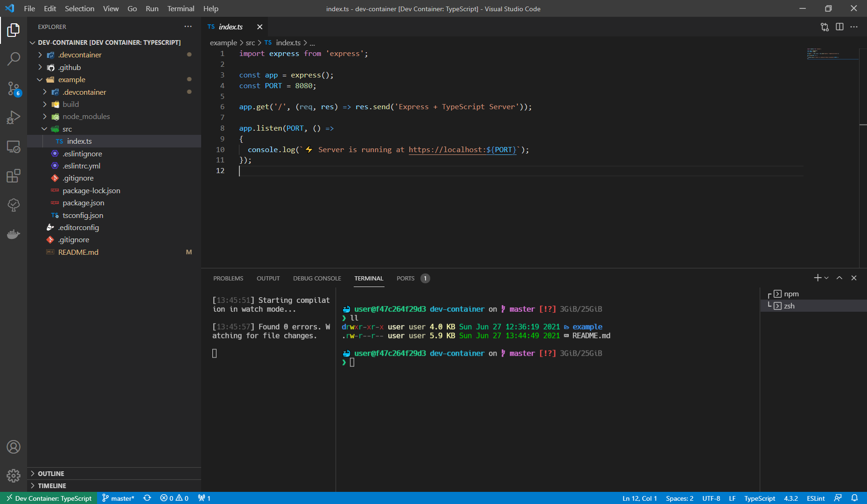The image size is (867, 504).
Task: Open the Extensions view
Action: [14, 176]
